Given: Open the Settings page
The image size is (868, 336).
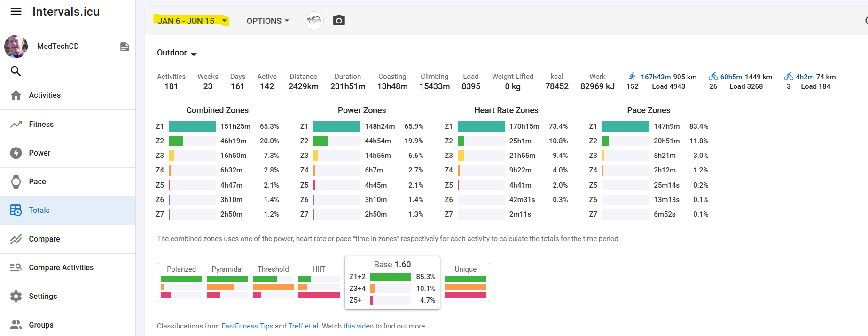Looking at the screenshot, I should coord(43,296).
